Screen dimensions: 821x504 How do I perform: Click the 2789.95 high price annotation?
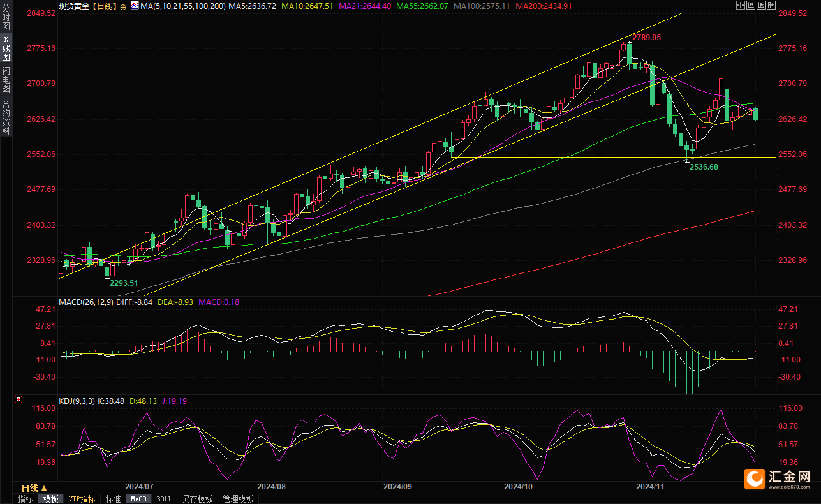[646, 38]
